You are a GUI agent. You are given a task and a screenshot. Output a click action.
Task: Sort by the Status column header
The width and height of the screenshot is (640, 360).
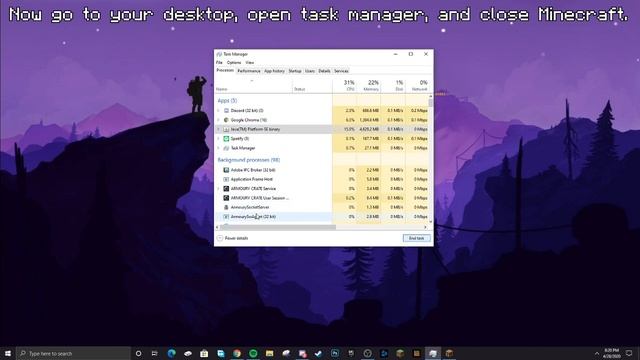click(x=312, y=85)
